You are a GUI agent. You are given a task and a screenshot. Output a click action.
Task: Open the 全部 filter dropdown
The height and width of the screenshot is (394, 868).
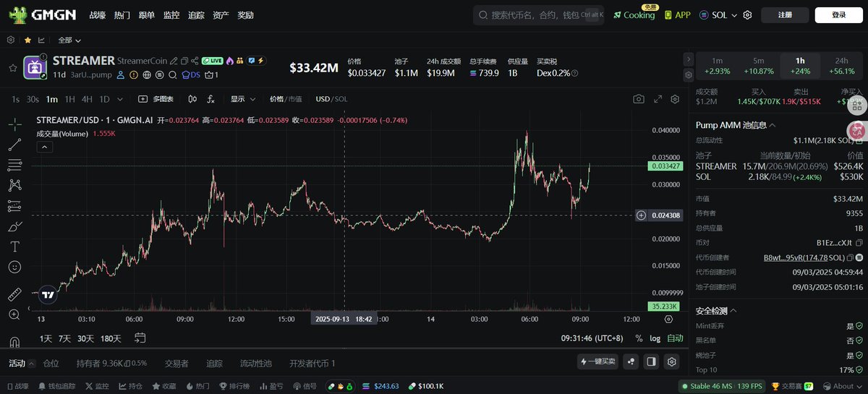(x=69, y=40)
